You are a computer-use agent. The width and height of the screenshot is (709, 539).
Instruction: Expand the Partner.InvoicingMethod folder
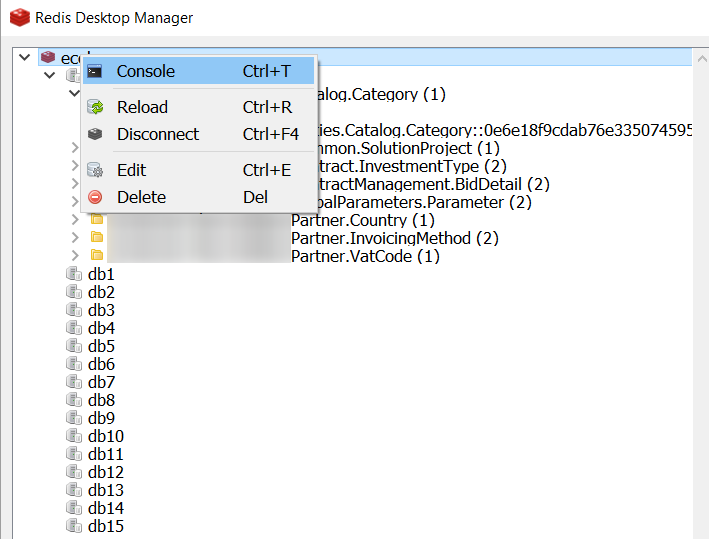(75, 237)
